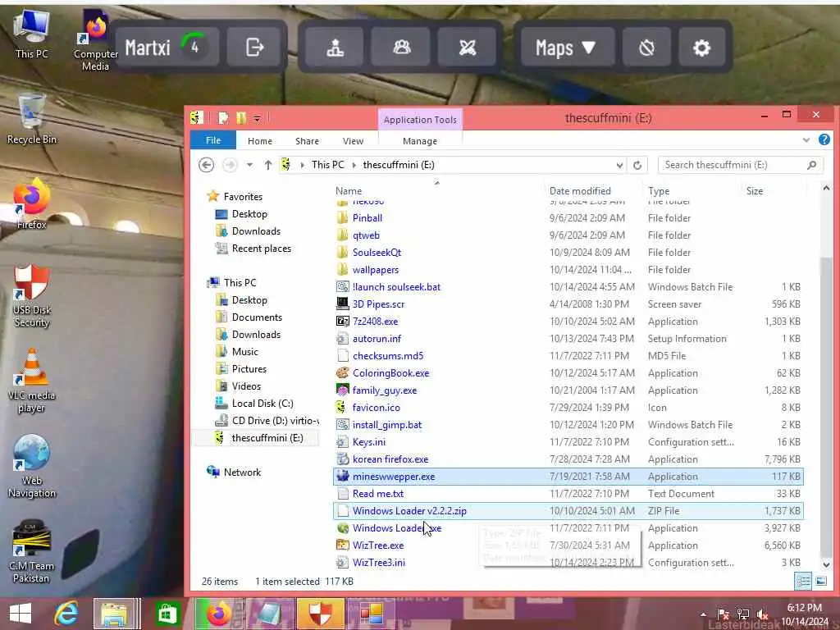
Task: Open Computer Media desktop shortcut
Action: [95, 41]
